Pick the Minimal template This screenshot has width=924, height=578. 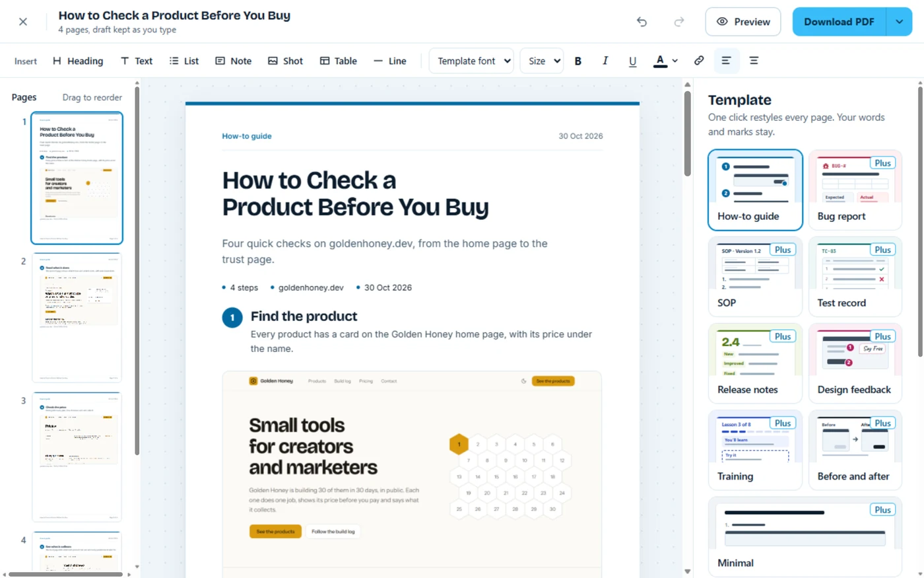(x=805, y=536)
